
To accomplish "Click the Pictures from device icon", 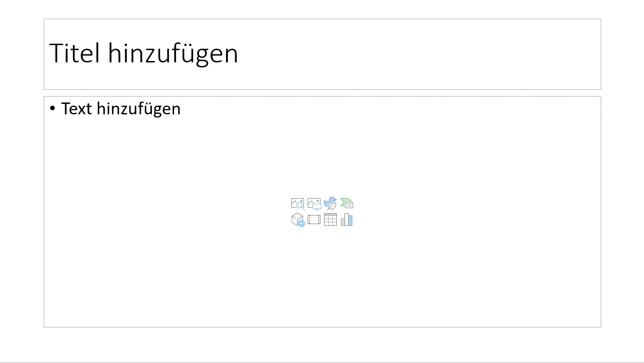I will [314, 204].
